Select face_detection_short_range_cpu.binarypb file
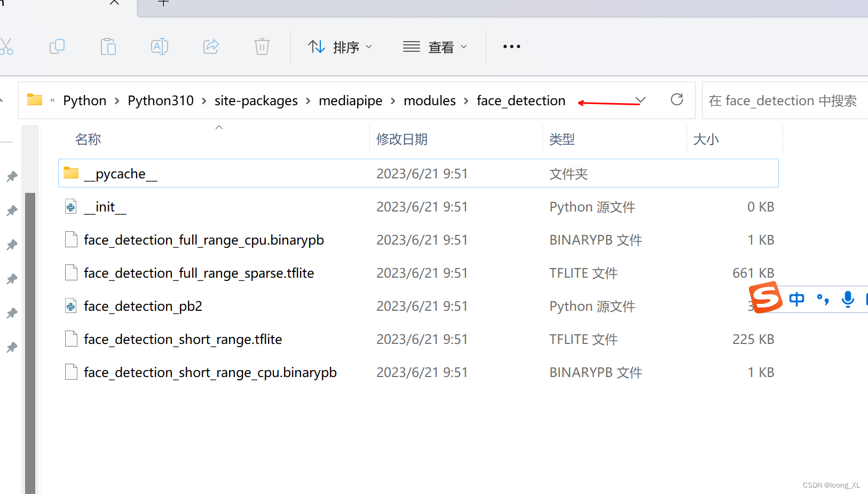Viewport: 868px width, 494px height. (x=418, y=372)
